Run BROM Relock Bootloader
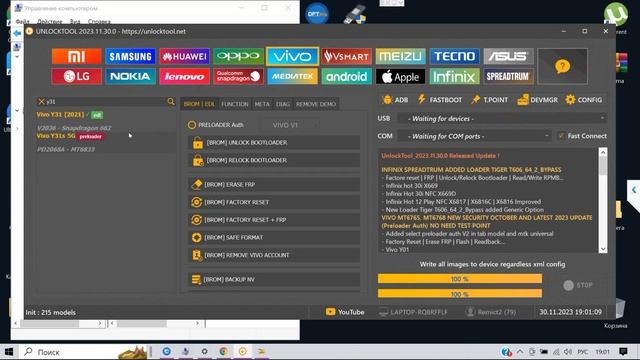 pos(274,160)
